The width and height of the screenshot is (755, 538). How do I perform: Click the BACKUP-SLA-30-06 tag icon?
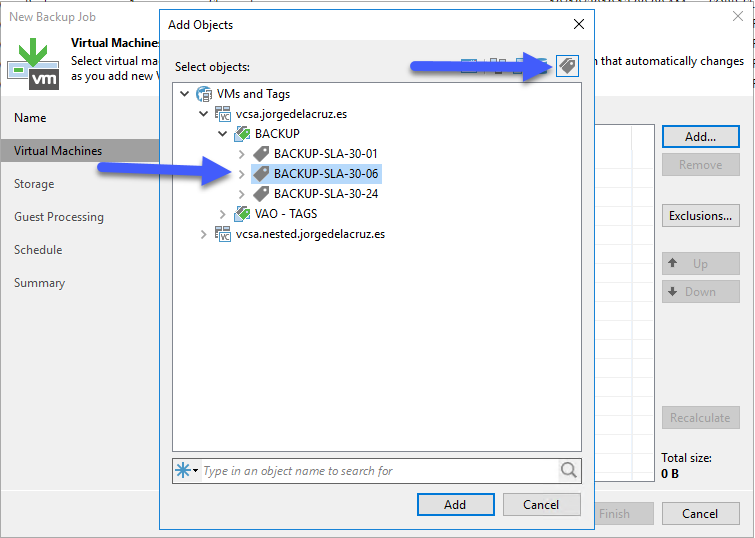(x=261, y=174)
